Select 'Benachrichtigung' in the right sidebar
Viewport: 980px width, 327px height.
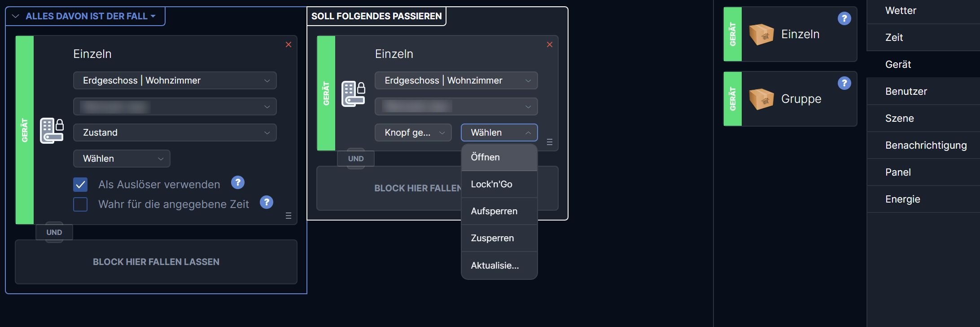(x=926, y=145)
